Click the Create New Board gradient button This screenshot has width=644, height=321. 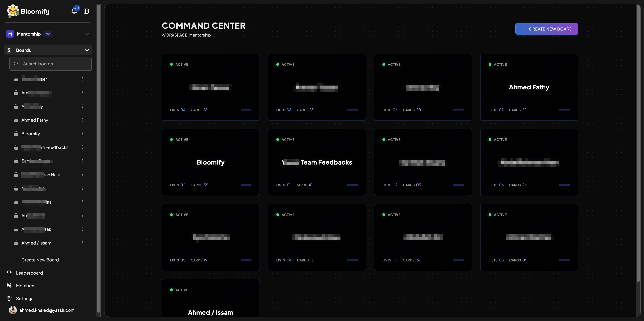[547, 29]
